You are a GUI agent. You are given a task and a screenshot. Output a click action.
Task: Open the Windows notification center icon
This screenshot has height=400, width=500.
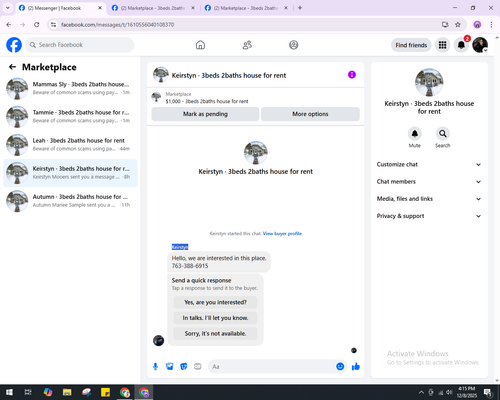pyautogui.click(x=488, y=392)
